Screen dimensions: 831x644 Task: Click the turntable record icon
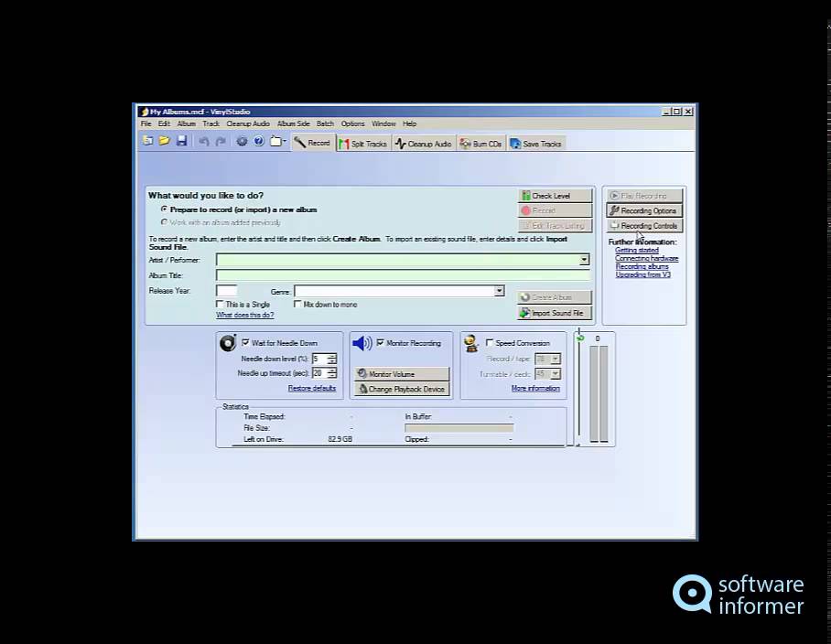[228, 343]
